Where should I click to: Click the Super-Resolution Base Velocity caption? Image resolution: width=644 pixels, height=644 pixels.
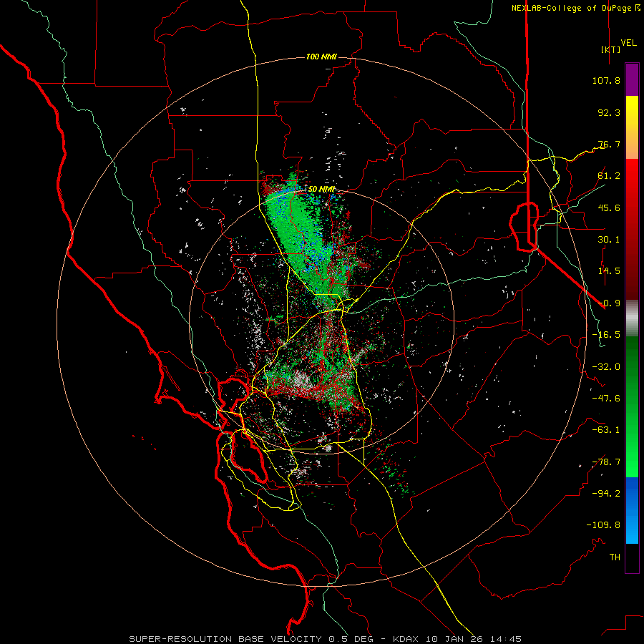click(x=326, y=639)
